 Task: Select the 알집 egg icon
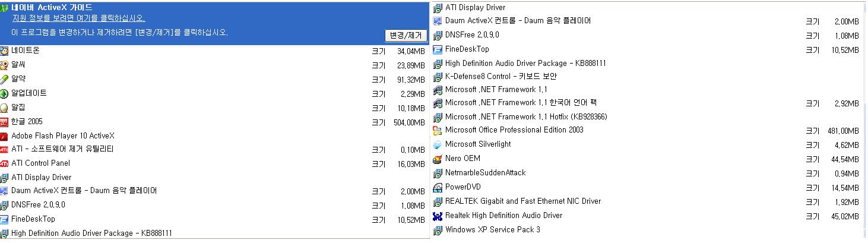coord(5,108)
